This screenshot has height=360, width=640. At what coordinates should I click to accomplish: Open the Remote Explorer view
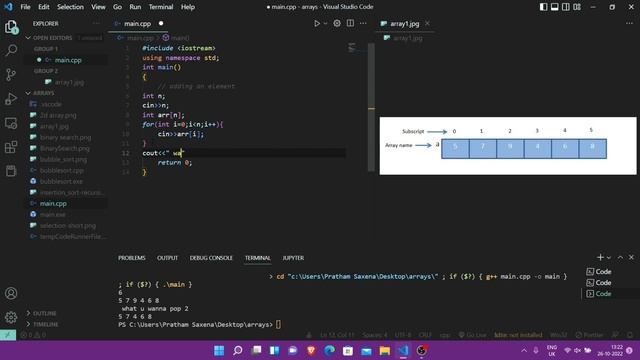click(x=11, y=123)
